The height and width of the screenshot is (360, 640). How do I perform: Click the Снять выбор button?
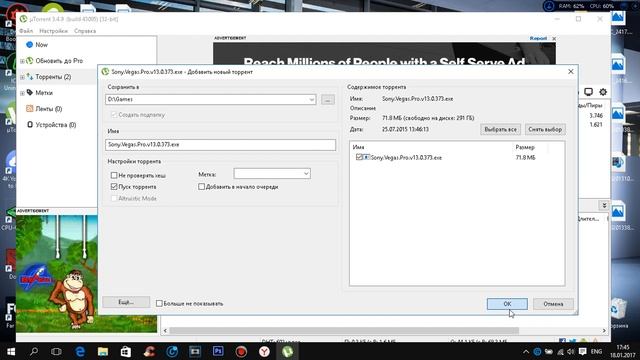pos(545,129)
